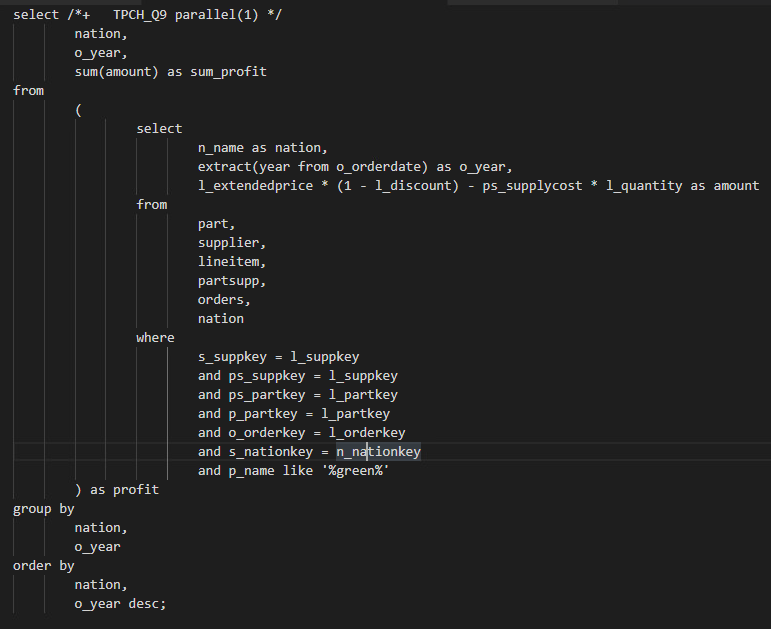Click the table name 'nation' in from list

(221, 319)
